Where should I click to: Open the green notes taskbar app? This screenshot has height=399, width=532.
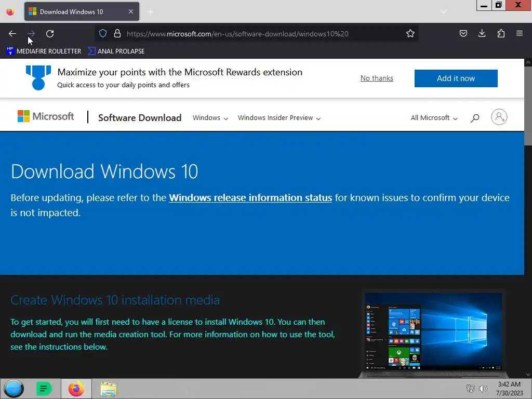[x=44, y=389]
